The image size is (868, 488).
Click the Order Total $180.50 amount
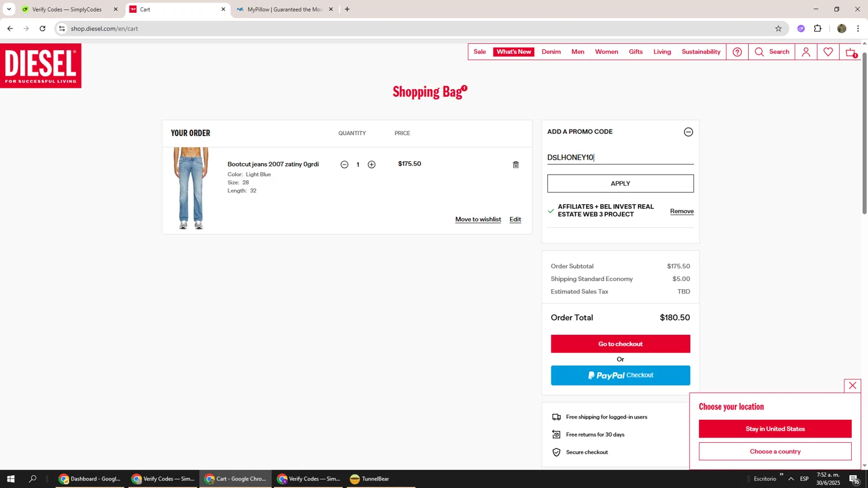coord(675,317)
